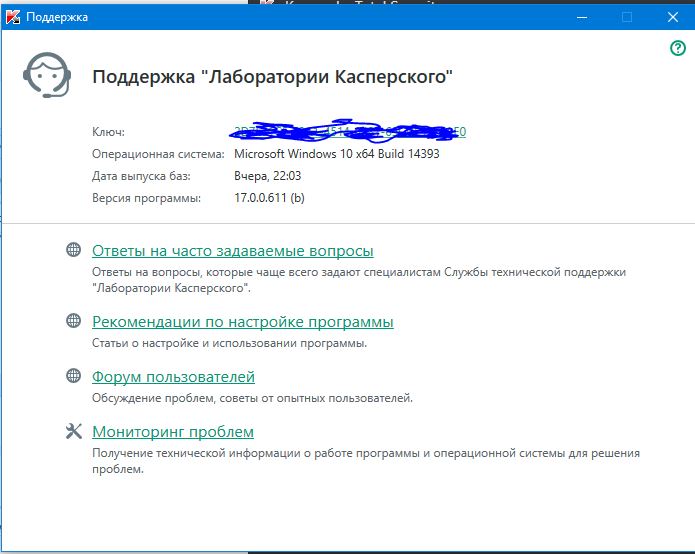Screen dimensions: 695x554
Task: Click globe icon beside program setup recommendations
Action: click(x=74, y=320)
